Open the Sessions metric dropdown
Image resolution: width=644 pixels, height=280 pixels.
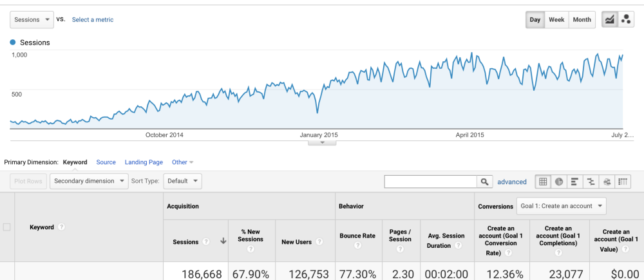coord(32,19)
